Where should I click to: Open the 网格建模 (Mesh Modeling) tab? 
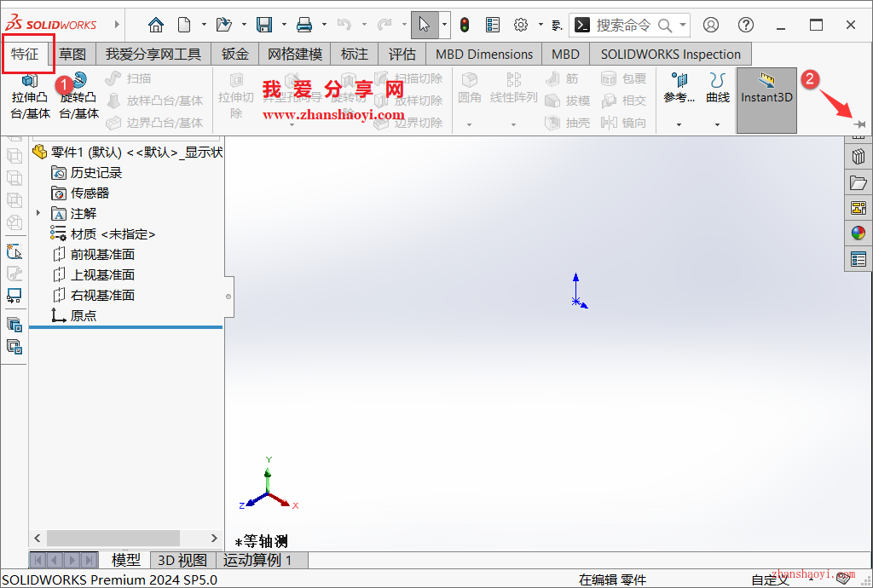click(295, 54)
